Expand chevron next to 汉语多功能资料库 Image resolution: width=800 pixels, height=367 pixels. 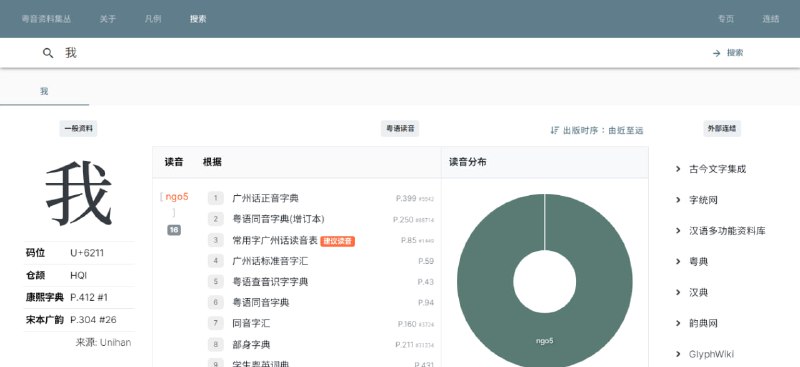678,231
